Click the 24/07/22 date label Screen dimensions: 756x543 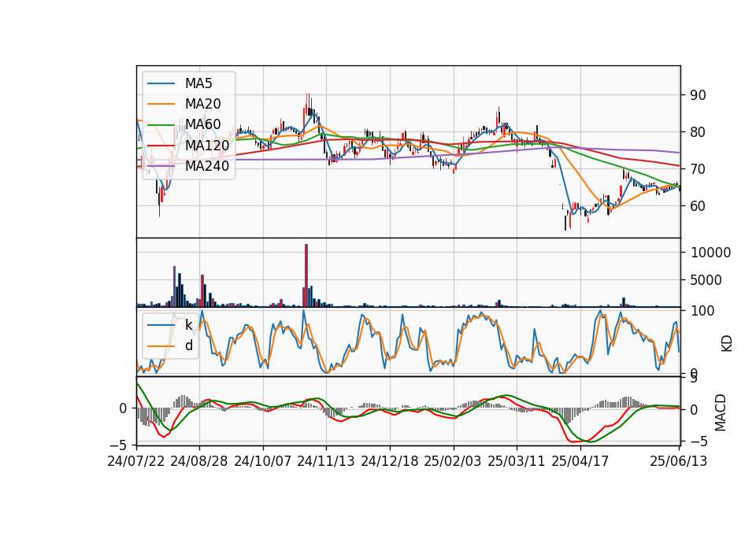[136, 461]
